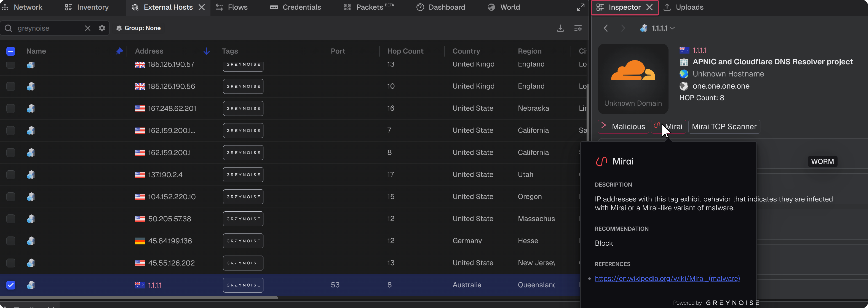
Task: Close the Inspector panel tab
Action: (x=650, y=7)
